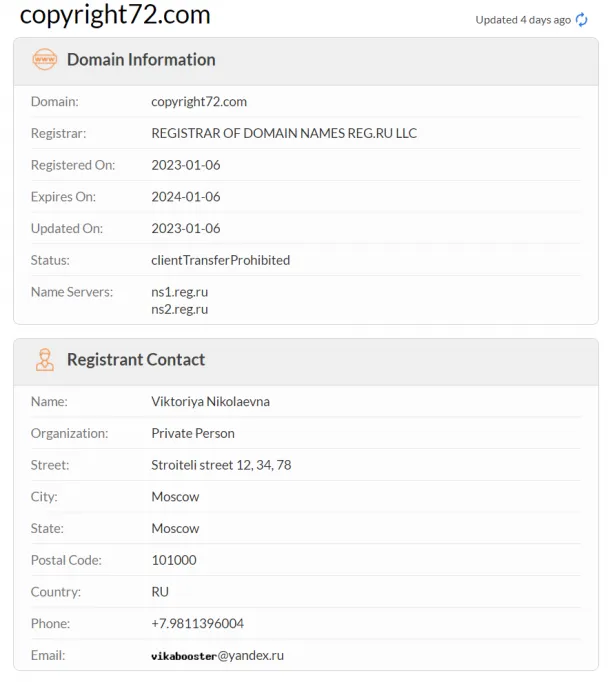Click the yandex.ru email address
This screenshot has width=608, height=682.
tap(217, 655)
